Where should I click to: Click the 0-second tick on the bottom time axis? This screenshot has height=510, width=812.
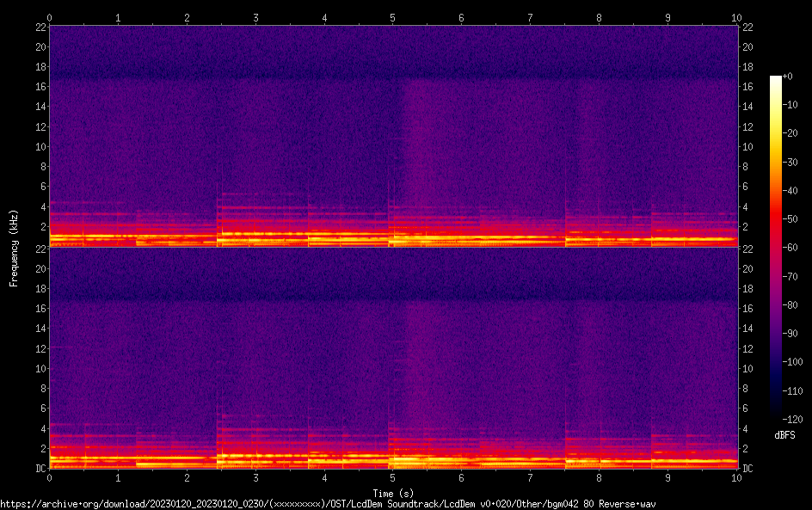pos(50,476)
